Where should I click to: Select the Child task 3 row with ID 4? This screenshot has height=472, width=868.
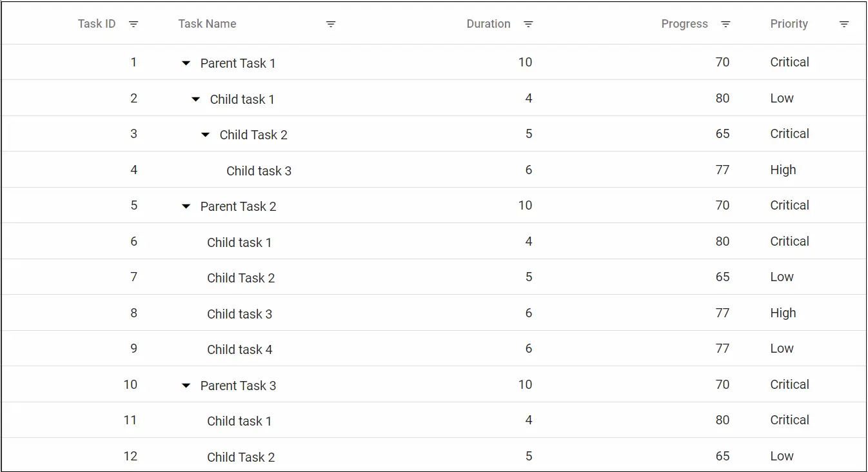tap(258, 170)
